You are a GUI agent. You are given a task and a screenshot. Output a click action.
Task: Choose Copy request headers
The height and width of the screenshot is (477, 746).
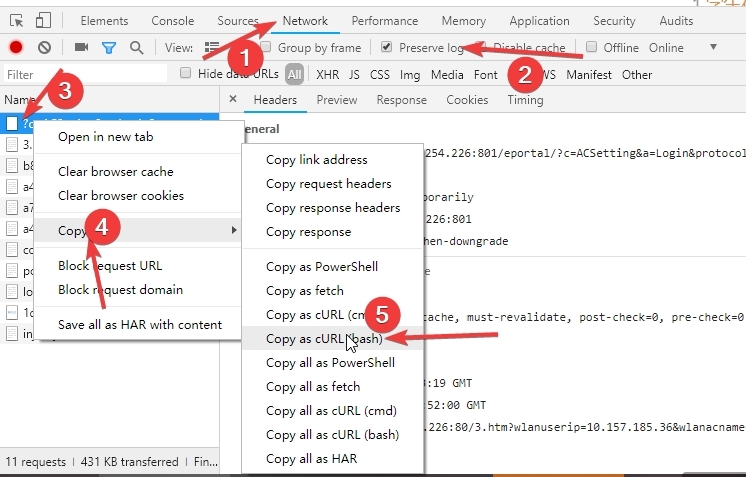point(333,184)
